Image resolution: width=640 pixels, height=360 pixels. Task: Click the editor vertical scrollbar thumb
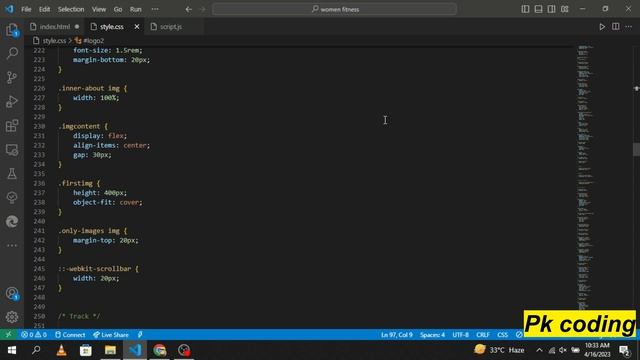tap(636, 149)
